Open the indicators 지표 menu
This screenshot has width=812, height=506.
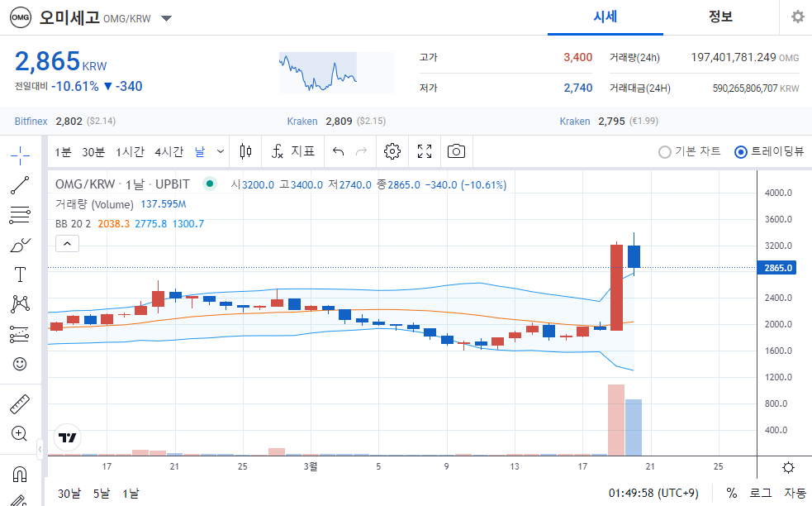click(293, 151)
